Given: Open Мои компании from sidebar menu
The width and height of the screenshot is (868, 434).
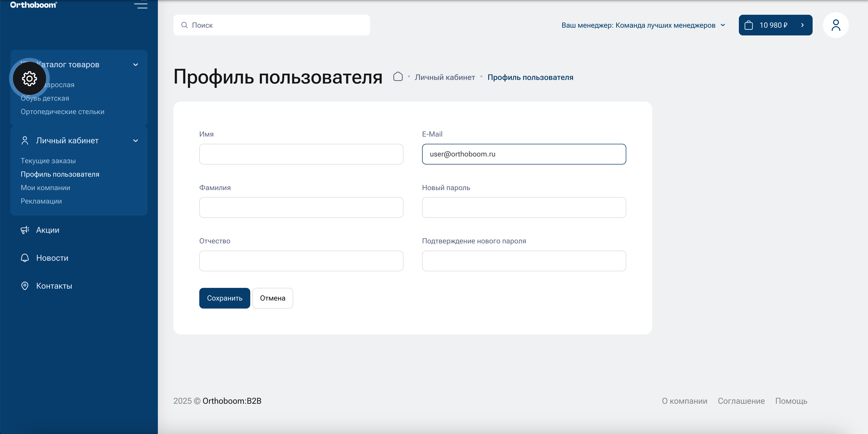Looking at the screenshot, I should pyautogui.click(x=45, y=188).
